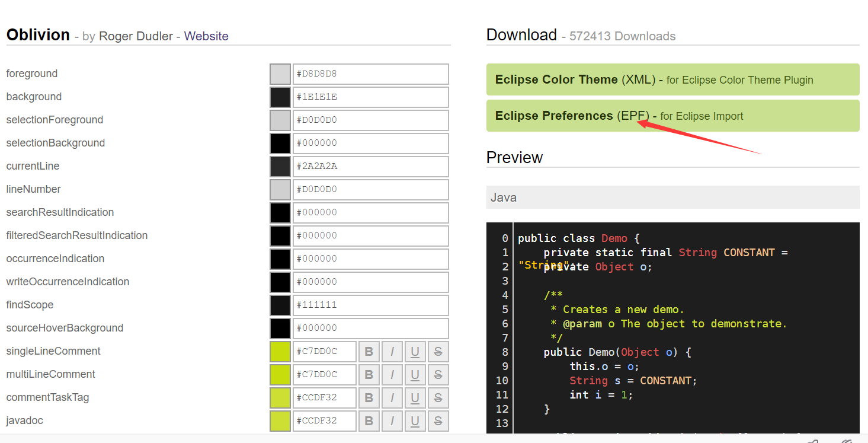Click the background hex field #1E1E1E

tap(371, 97)
